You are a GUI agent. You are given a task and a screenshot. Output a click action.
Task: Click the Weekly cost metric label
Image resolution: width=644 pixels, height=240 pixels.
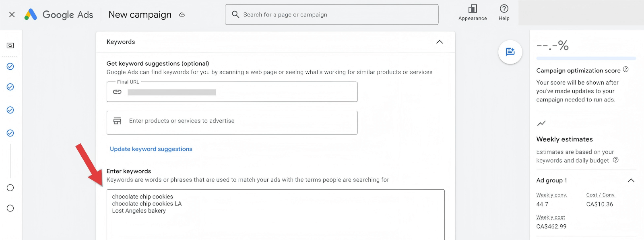[x=550, y=217]
